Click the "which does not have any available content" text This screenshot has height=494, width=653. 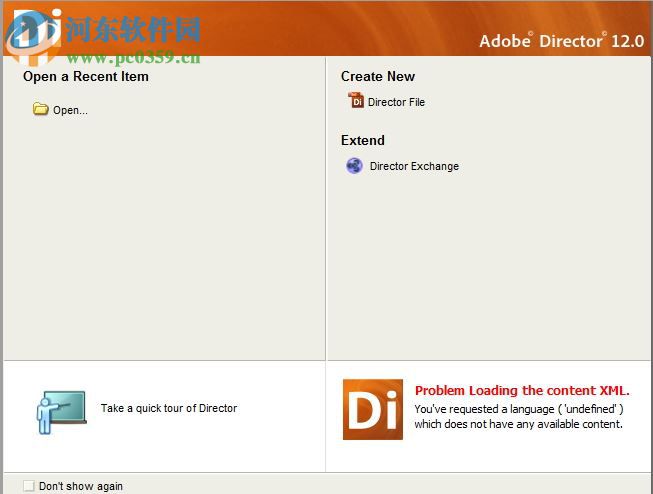(518, 424)
